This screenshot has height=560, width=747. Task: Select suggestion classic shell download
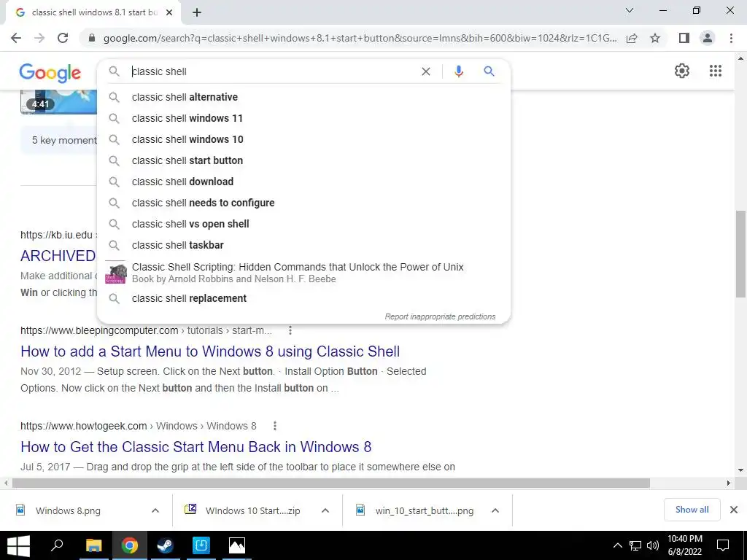(x=303, y=182)
